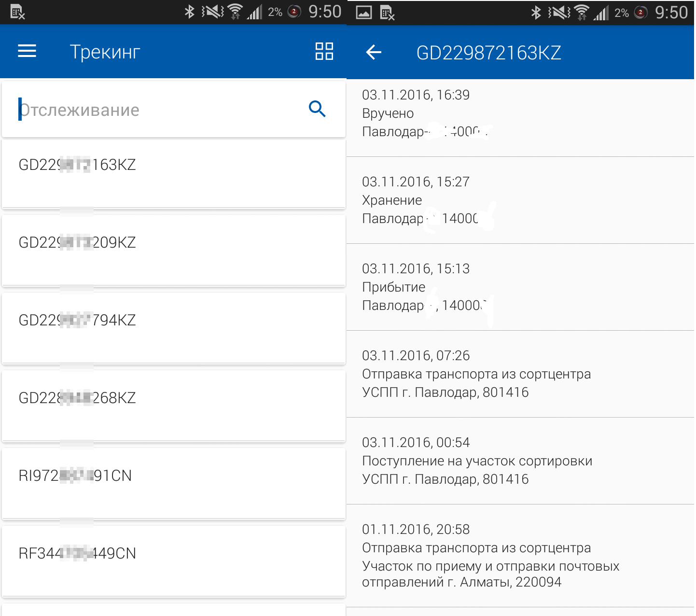Screen dimensions: 696x616
Task: Open tracking item ending 209KZ
Action: tap(174, 252)
